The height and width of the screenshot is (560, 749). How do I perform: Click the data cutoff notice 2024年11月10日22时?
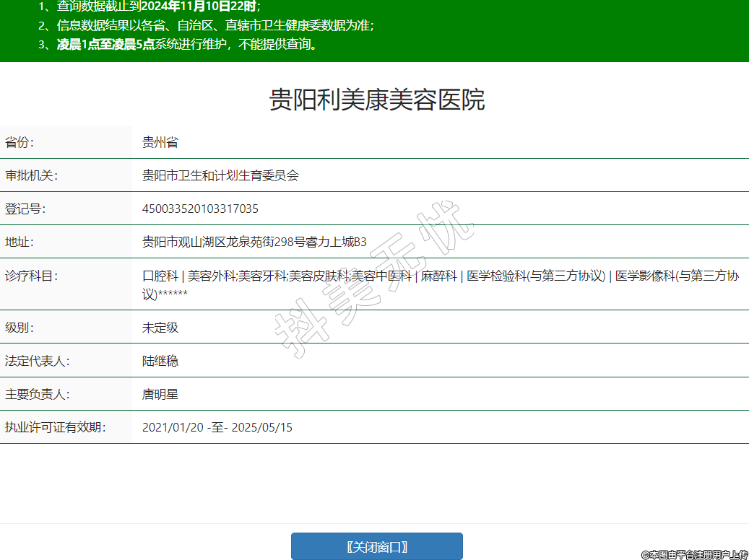click(x=199, y=6)
